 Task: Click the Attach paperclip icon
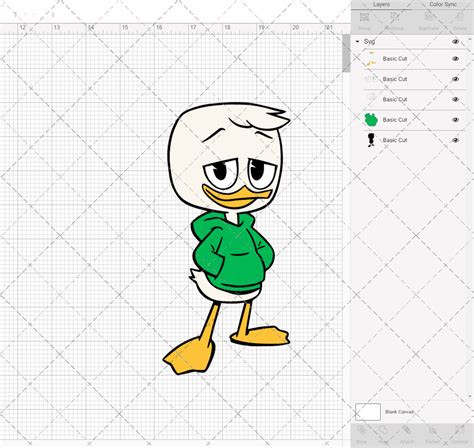(406, 431)
